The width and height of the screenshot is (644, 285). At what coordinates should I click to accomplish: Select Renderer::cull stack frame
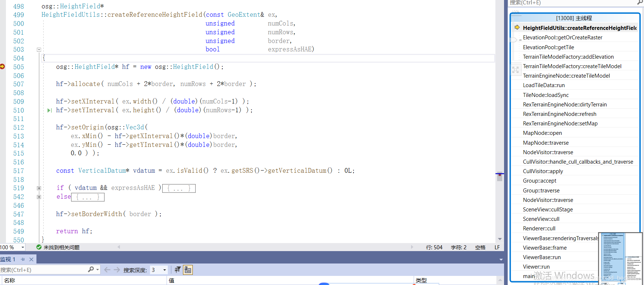[x=539, y=229]
